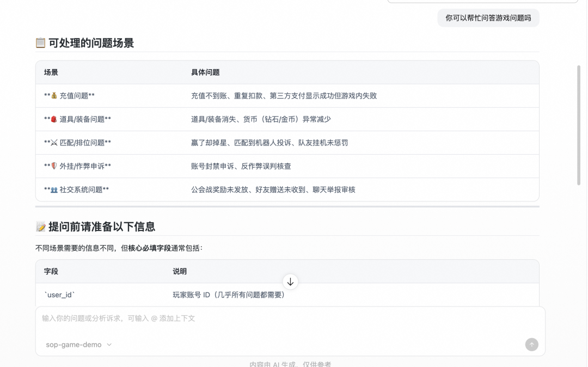Click the crossed swords icon for 匹配/排位问题
This screenshot has height=367, width=588.
(53, 143)
